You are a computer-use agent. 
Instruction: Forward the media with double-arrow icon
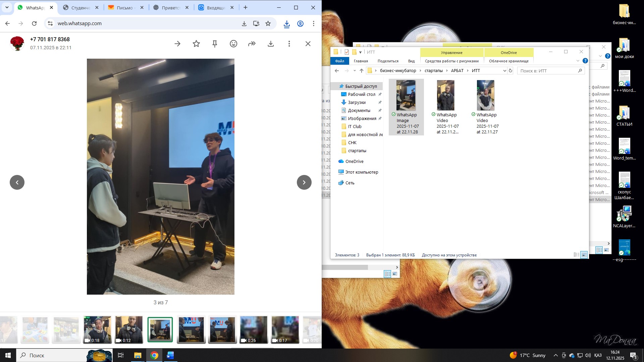(252, 44)
